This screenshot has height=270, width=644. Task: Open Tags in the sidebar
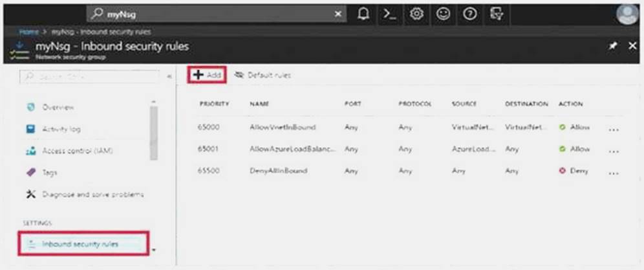click(50, 172)
